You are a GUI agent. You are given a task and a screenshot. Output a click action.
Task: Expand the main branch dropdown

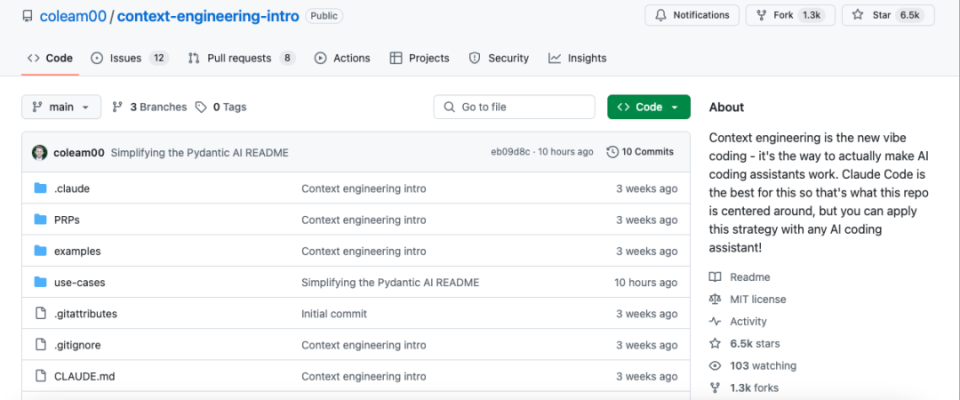pos(61,107)
